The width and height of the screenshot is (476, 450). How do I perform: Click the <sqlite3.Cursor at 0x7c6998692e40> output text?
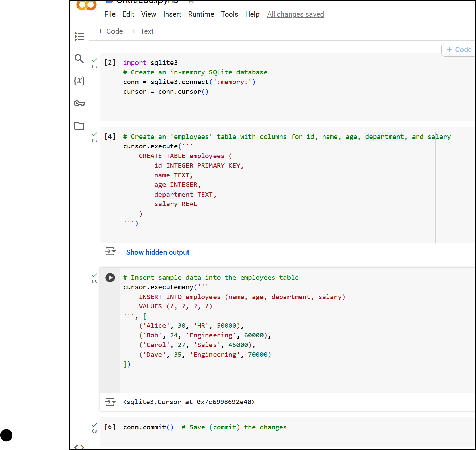pyautogui.click(x=189, y=402)
